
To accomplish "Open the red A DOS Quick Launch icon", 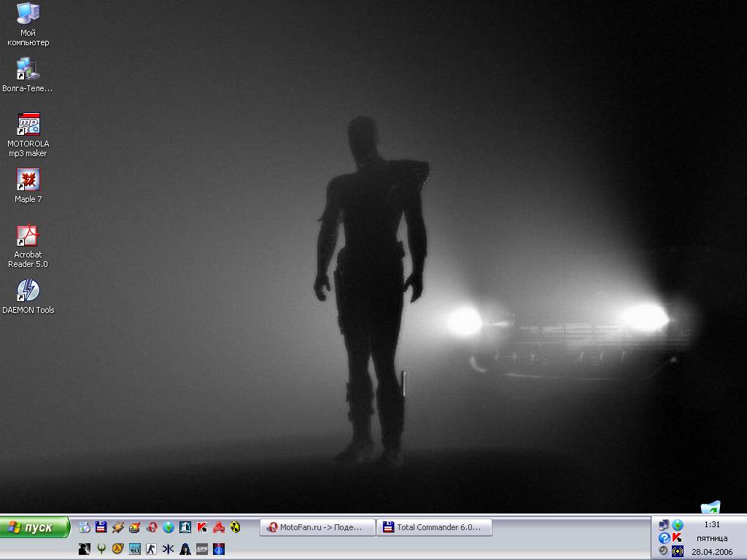I will click(219, 526).
